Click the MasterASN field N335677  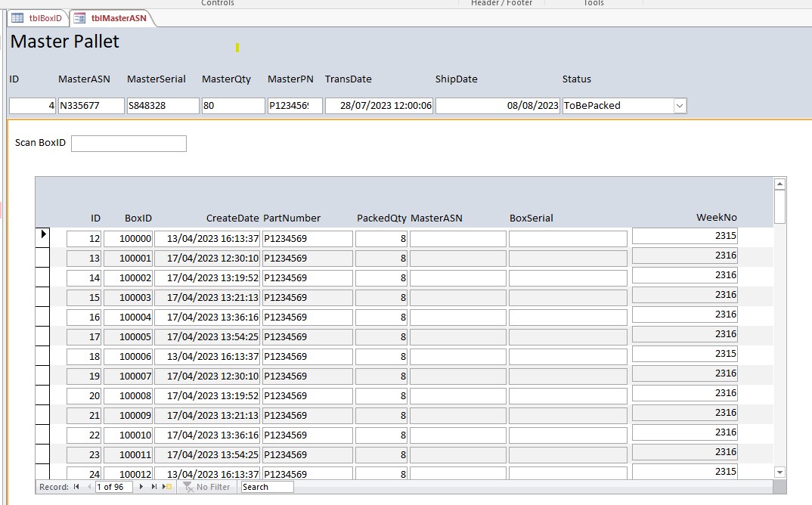tap(91, 106)
